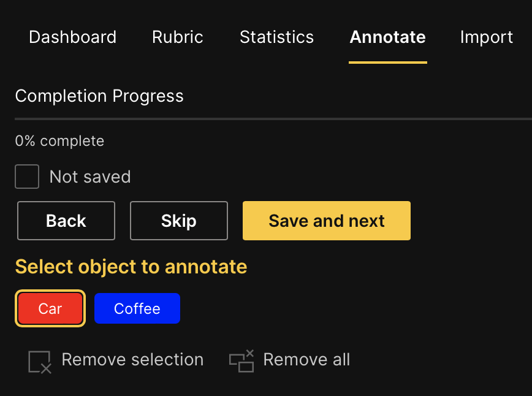Click the "Remove selection" text label
Screen dimensions: 532x396
pos(132,360)
